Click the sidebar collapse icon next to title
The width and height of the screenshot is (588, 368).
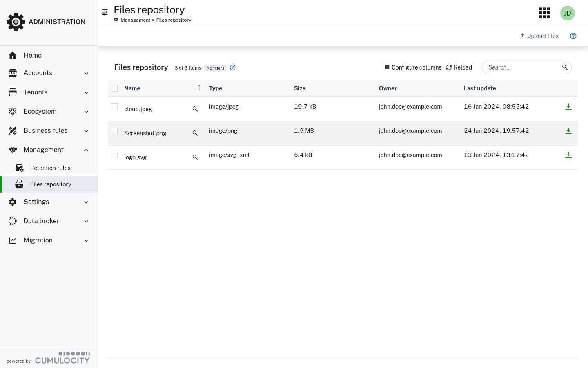point(105,12)
